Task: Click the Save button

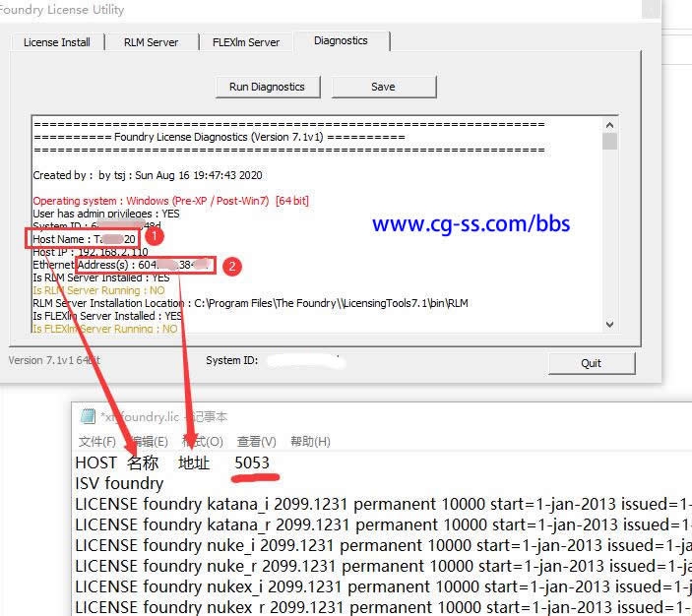Action: [x=383, y=87]
